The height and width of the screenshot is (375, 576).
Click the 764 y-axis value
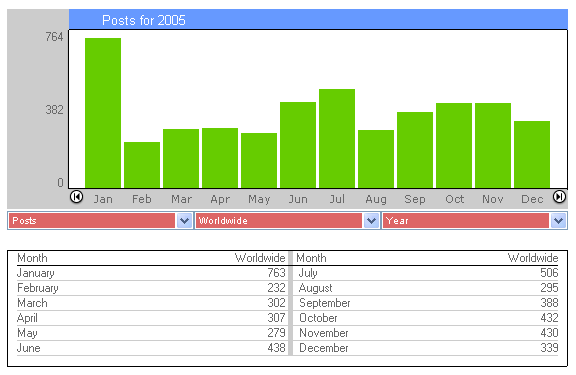[x=54, y=37]
